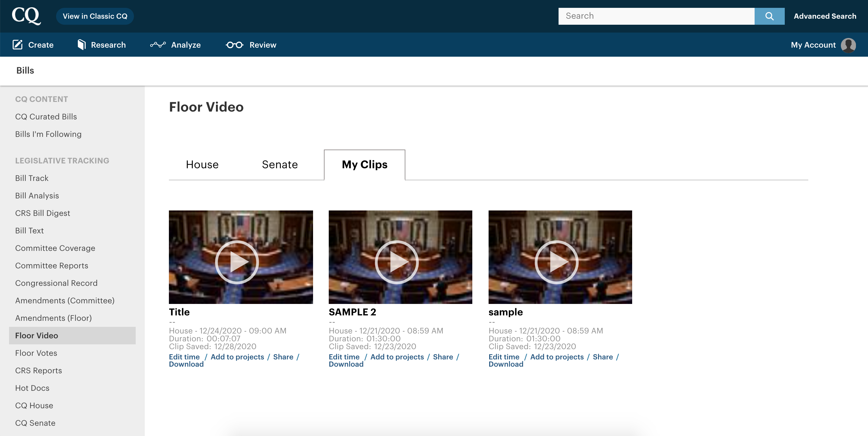Play the Title clip video

[237, 262]
